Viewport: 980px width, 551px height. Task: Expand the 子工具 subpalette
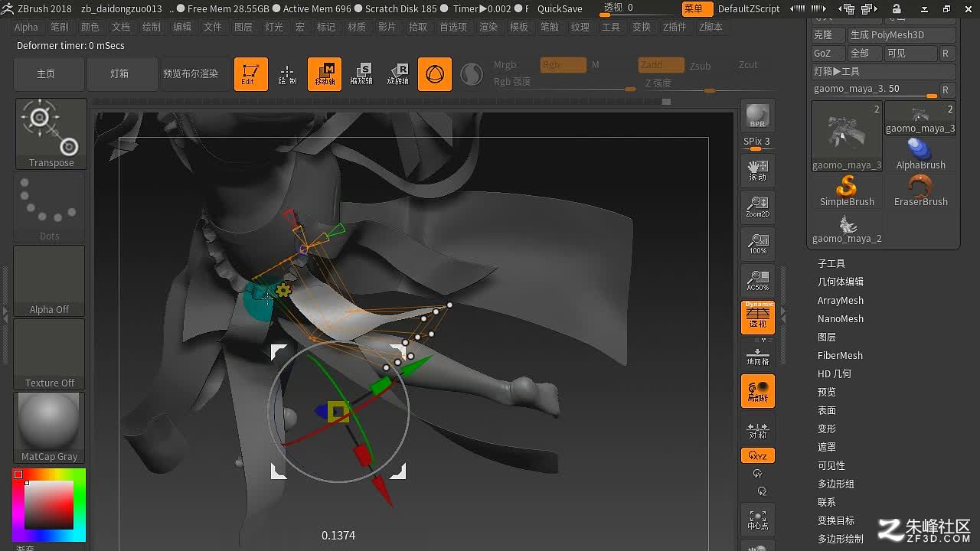[x=831, y=263]
